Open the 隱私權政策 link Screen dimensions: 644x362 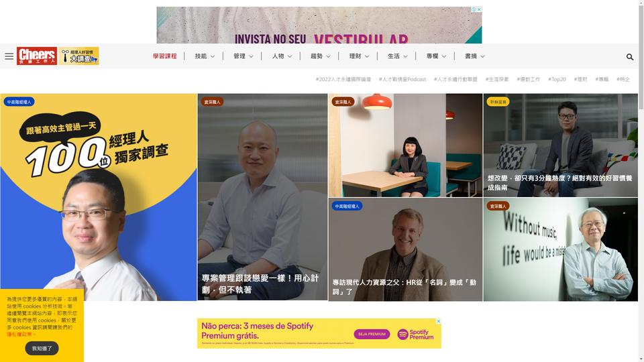click(19, 335)
